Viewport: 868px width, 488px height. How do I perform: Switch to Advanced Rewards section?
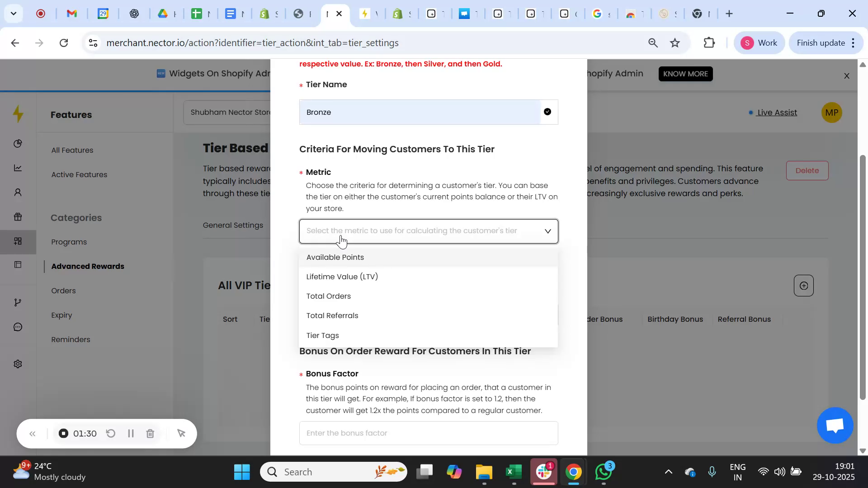click(x=87, y=266)
